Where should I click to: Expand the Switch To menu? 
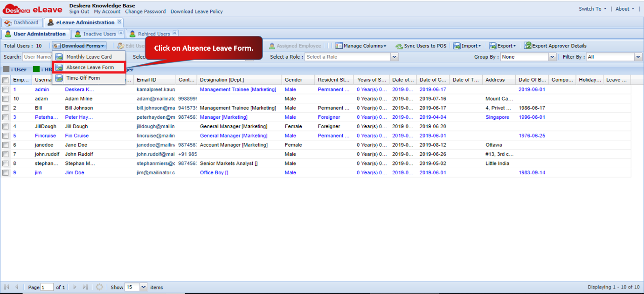pyautogui.click(x=593, y=9)
